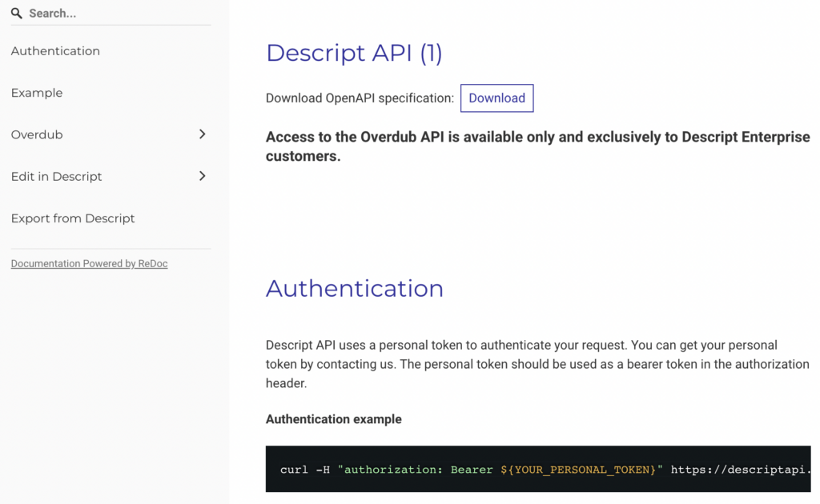The width and height of the screenshot is (820, 504).
Task: Select the Edit in Descript label
Action: coord(57,177)
